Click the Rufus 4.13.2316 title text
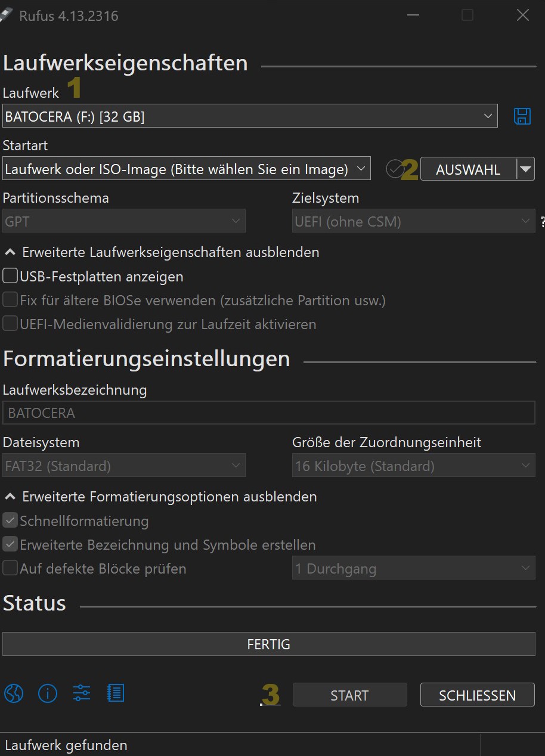Viewport: 545px width, 756px height. tap(69, 16)
